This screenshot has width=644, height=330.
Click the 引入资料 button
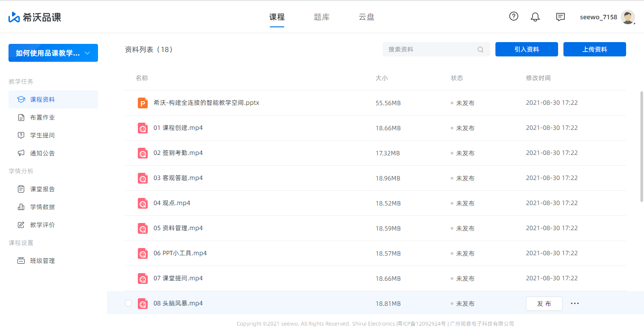526,49
